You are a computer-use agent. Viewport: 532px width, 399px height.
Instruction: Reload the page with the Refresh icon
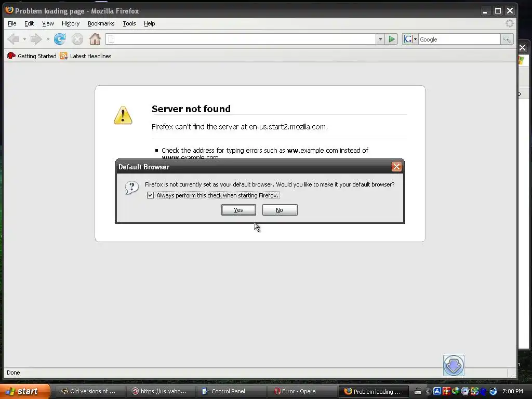60,39
